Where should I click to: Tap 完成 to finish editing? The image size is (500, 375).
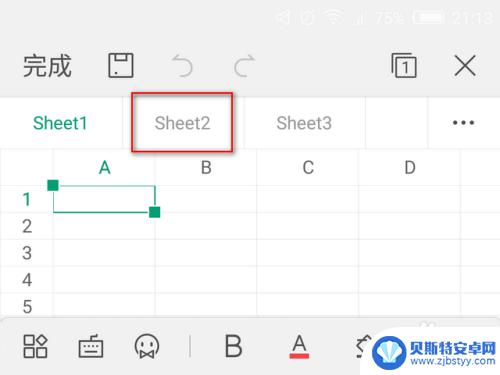[47, 66]
